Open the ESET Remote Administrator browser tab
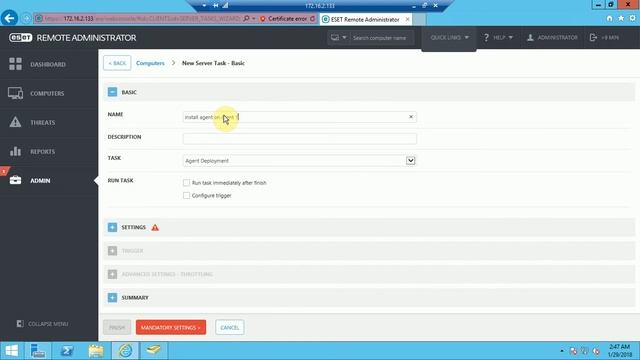This screenshot has height=360, width=640. tap(365, 19)
